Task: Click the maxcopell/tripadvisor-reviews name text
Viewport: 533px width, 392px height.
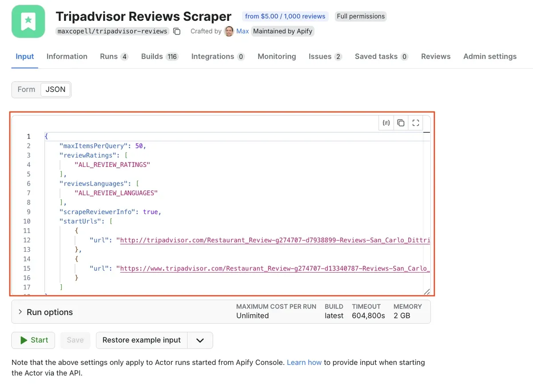Action: tap(113, 31)
